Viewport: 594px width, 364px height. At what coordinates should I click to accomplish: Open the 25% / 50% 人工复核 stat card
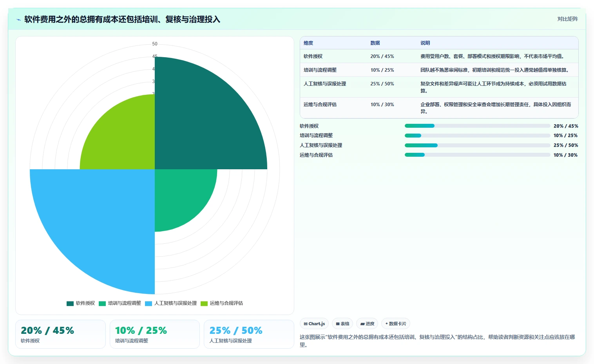point(249,334)
